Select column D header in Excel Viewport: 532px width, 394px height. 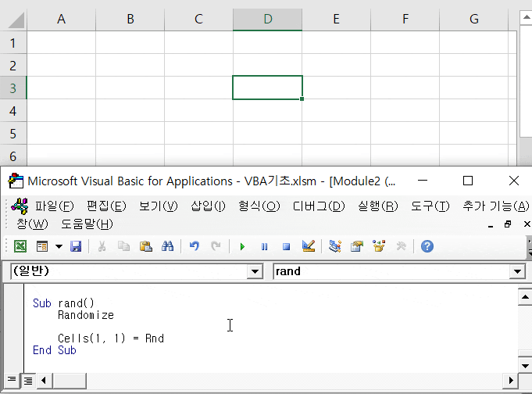click(x=268, y=19)
